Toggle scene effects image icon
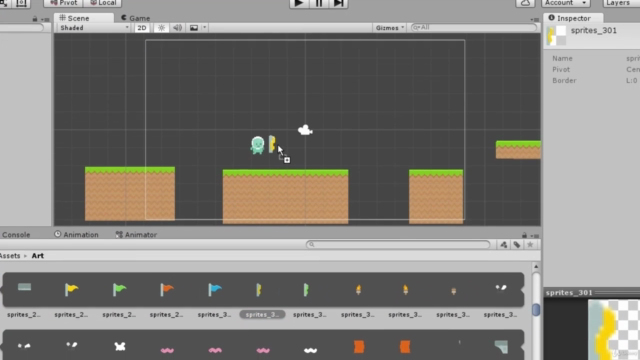The height and width of the screenshot is (360, 640). pyautogui.click(x=194, y=28)
